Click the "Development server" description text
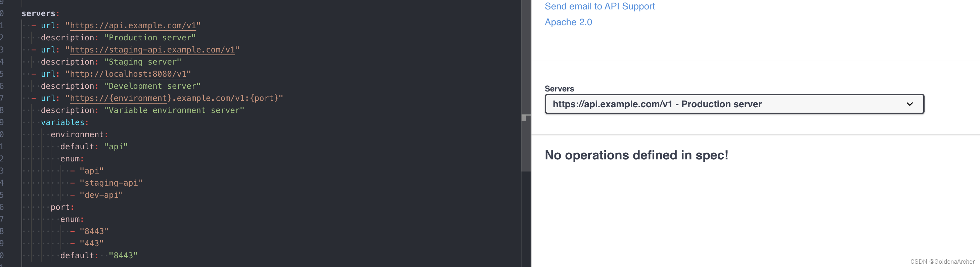 (x=152, y=86)
